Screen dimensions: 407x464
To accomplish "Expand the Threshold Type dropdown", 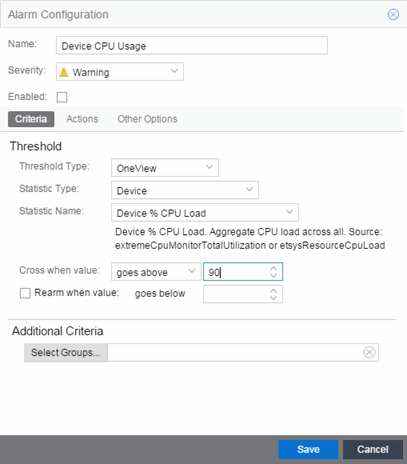I will pos(165,168).
